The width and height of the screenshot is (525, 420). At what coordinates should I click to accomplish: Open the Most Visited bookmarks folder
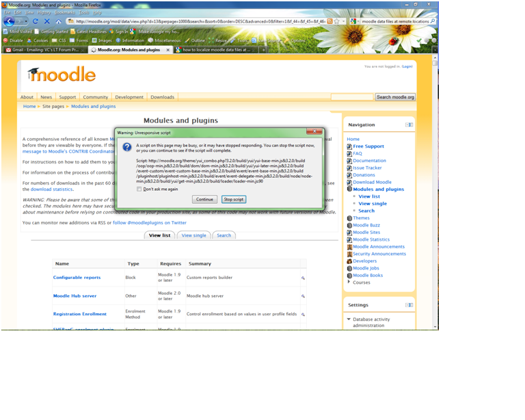[x=18, y=31]
